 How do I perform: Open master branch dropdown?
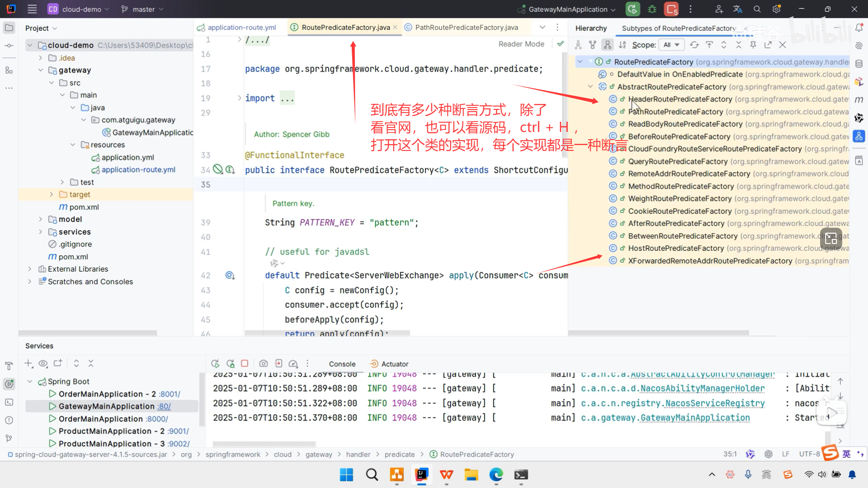(x=143, y=9)
